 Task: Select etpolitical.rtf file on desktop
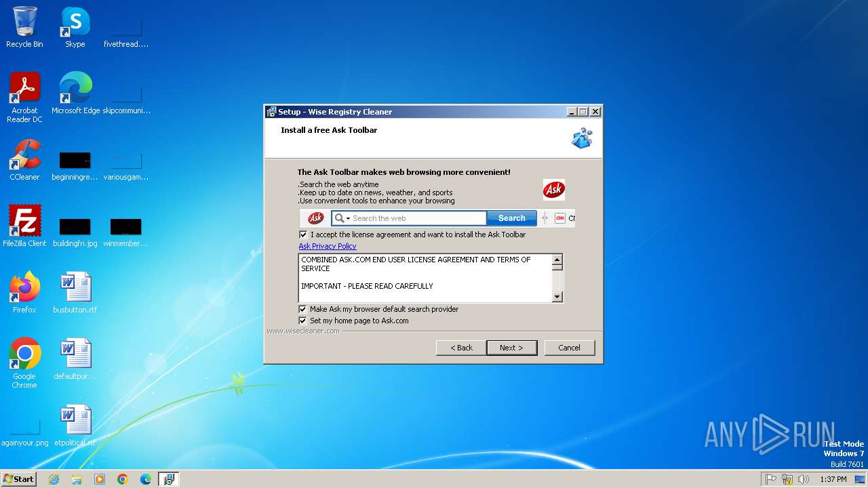75,426
